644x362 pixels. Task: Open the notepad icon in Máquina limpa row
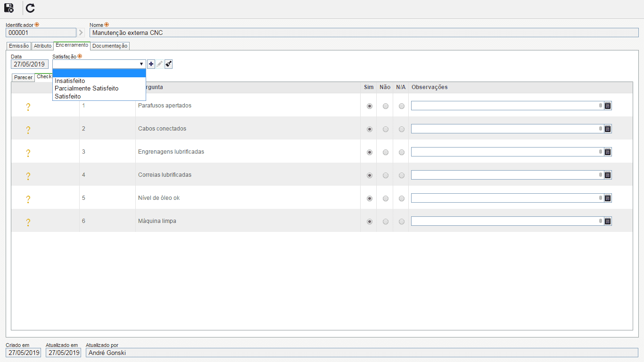coord(608,221)
